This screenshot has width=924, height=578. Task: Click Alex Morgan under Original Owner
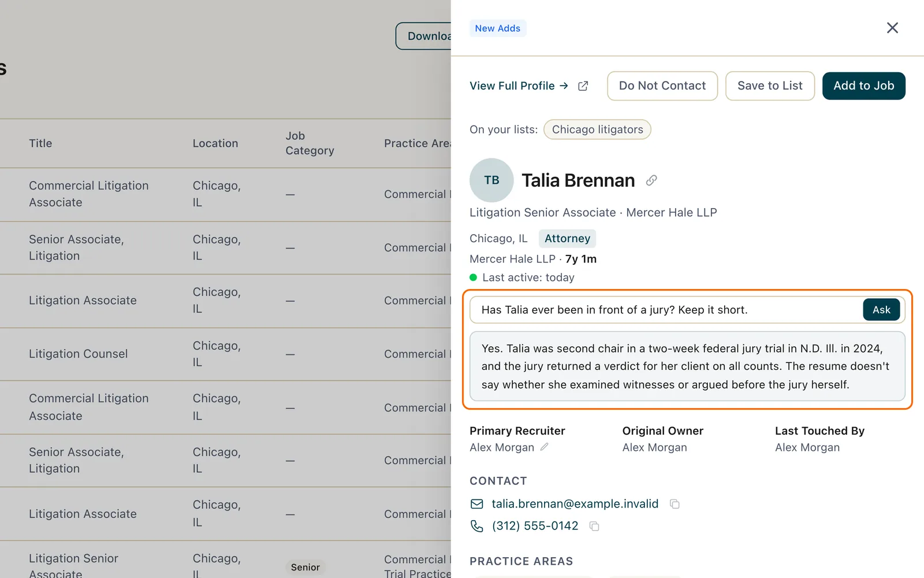point(654,447)
